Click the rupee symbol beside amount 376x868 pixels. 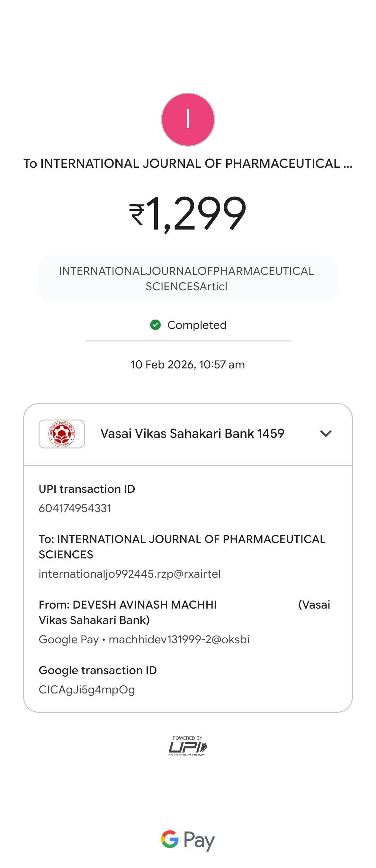pyautogui.click(x=137, y=215)
